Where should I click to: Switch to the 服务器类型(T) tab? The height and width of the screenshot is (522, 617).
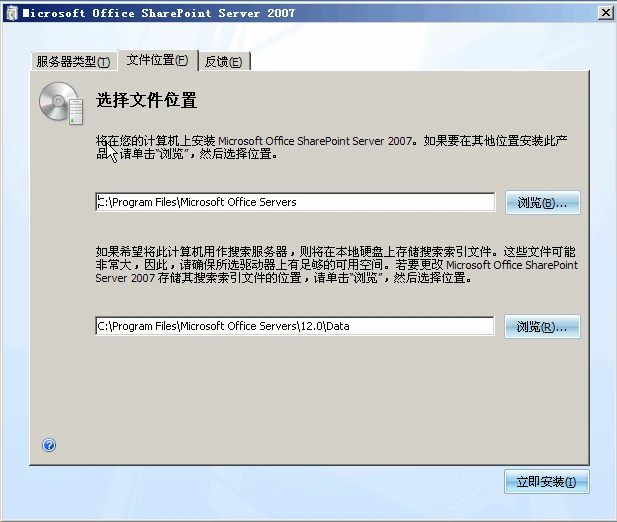pos(74,61)
